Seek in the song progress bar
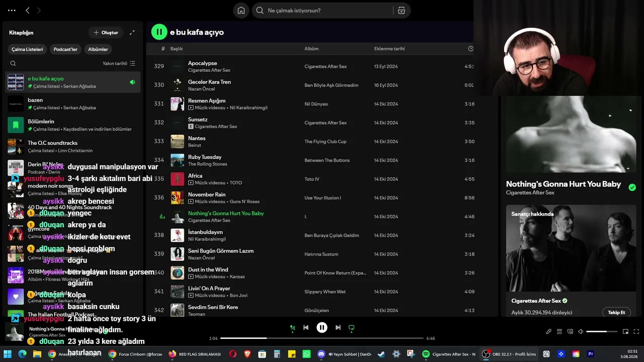Image resolution: width=644 pixels, height=362 pixels. tap(322, 338)
